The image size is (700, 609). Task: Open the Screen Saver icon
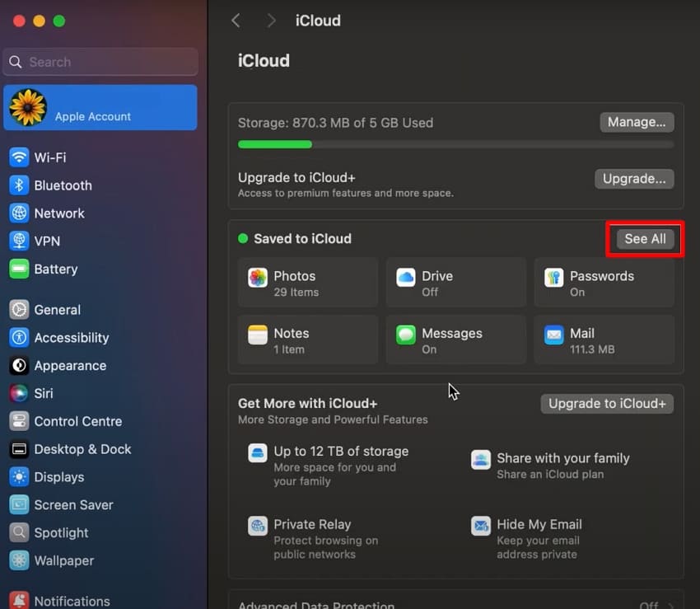point(19,505)
